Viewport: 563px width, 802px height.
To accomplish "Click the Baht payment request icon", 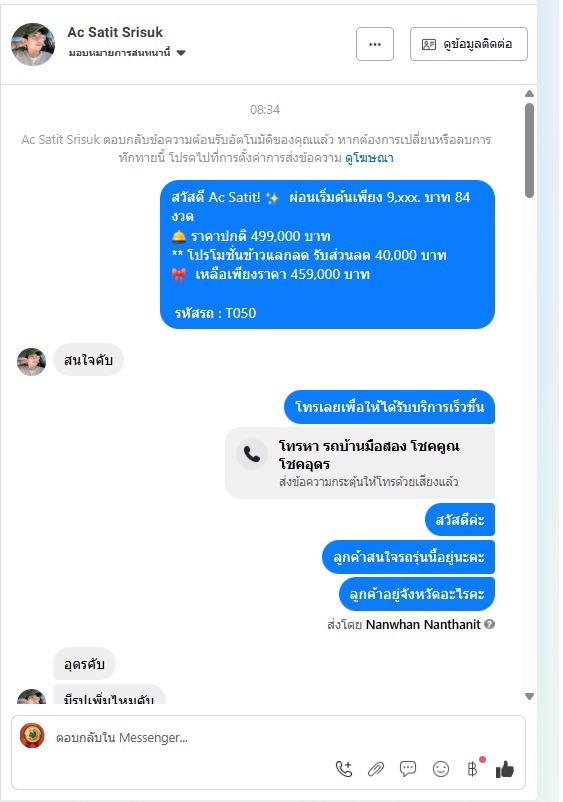I will pos(472,769).
